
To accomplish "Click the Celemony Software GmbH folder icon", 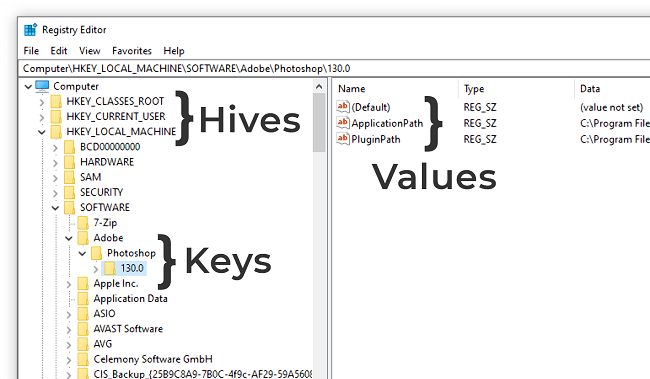I will click(x=83, y=360).
